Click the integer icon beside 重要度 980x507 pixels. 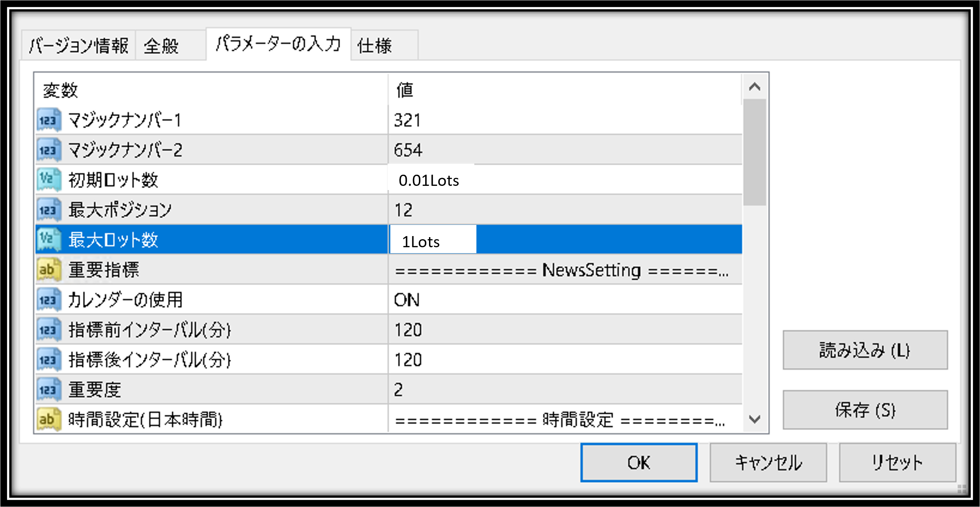coord(49,389)
